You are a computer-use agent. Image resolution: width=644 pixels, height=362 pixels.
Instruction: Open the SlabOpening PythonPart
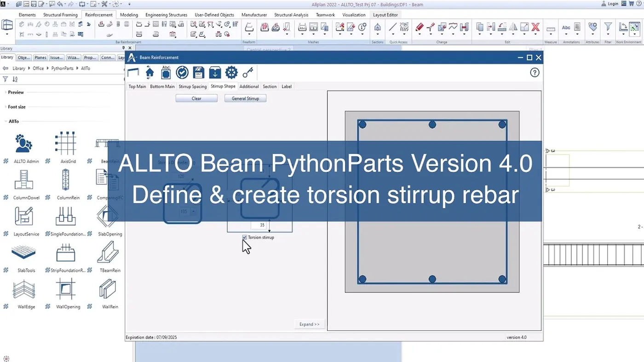coord(108,216)
